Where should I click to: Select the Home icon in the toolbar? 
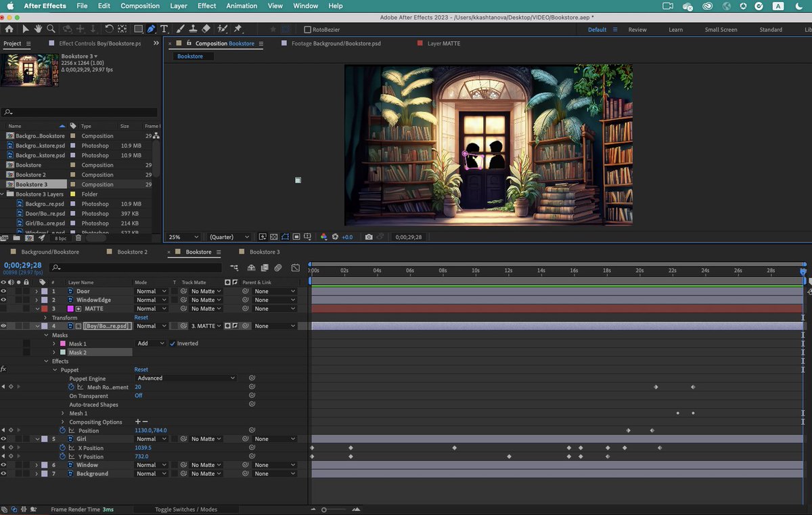(9, 29)
